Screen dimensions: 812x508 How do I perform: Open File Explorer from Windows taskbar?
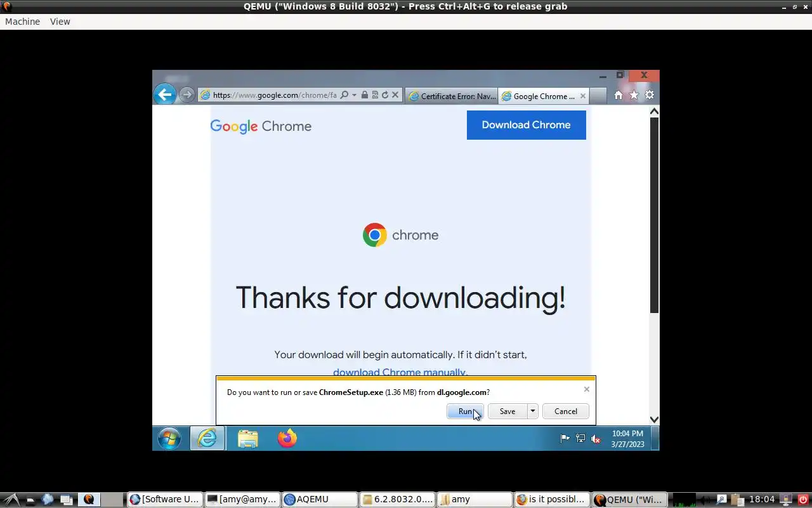[248, 438]
